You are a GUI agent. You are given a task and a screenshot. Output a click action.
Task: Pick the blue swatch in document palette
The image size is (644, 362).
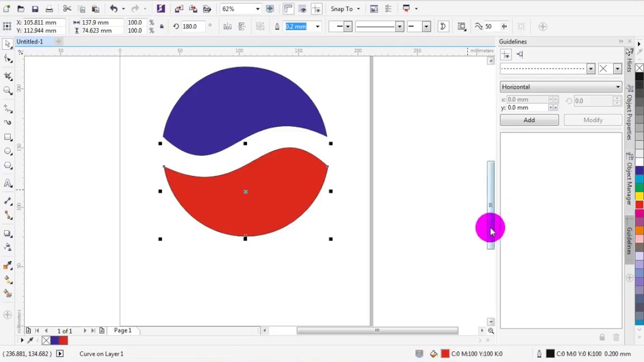tap(55, 340)
